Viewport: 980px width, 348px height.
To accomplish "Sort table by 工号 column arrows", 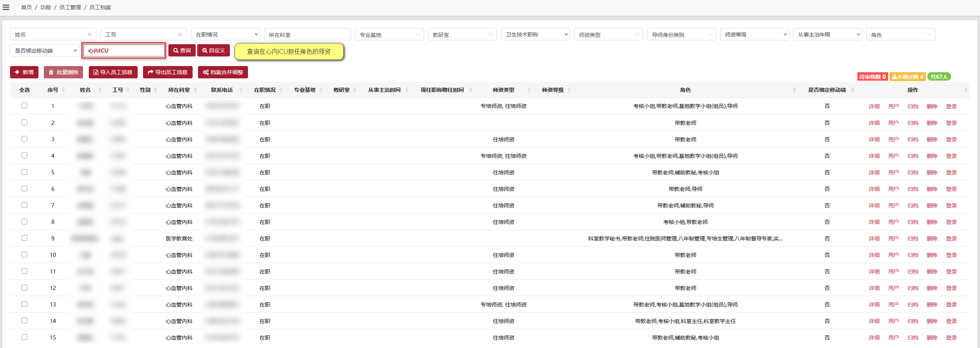I will pyautogui.click(x=128, y=90).
